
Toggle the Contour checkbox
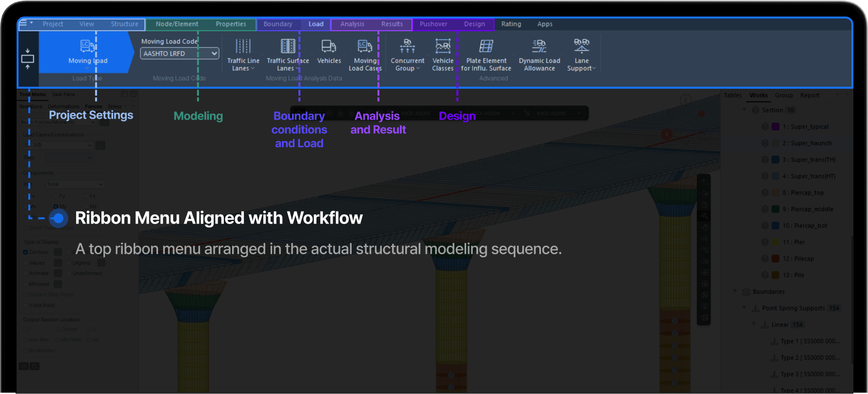tap(26, 252)
